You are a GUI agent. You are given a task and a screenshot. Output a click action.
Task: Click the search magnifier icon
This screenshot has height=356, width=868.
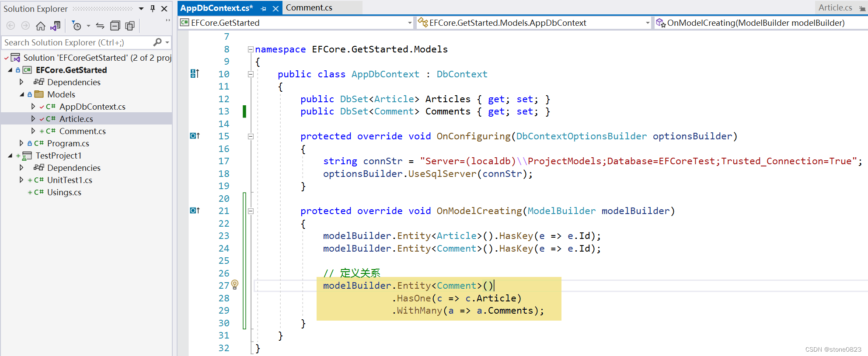(157, 42)
